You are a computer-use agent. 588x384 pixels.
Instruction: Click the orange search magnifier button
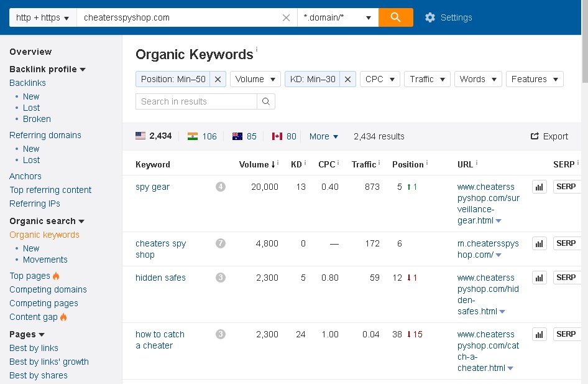395,17
